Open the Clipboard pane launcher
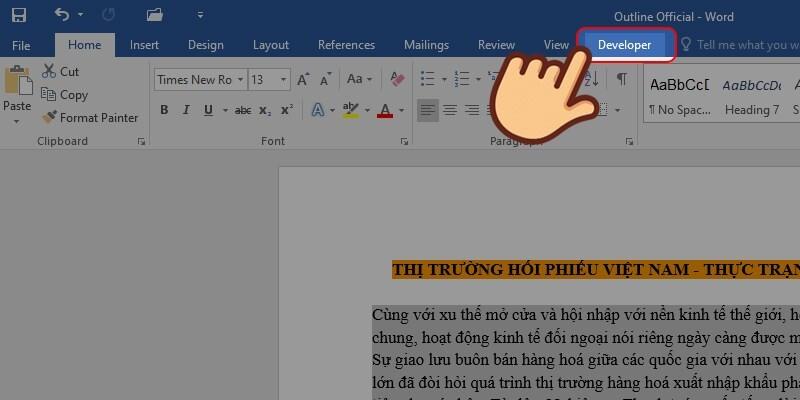 tap(141, 142)
